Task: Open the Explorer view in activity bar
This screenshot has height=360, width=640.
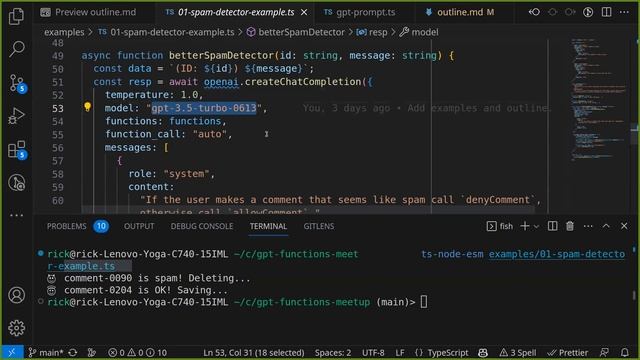Action: tap(16, 16)
